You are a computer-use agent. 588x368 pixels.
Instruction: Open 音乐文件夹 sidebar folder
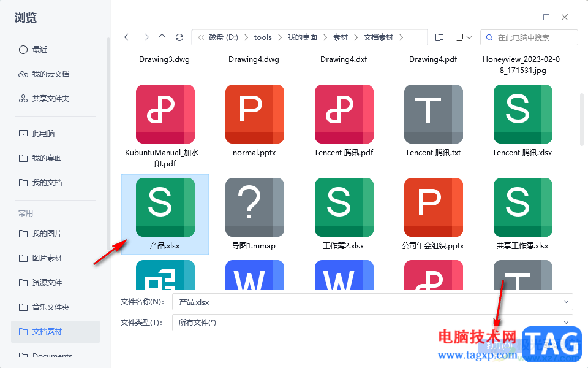pos(44,307)
